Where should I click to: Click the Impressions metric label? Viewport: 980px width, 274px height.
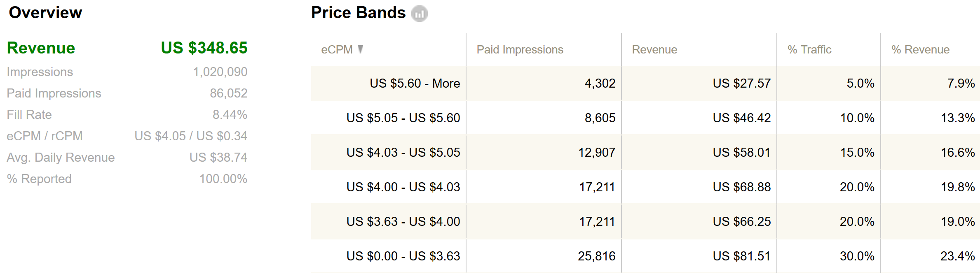tap(40, 72)
